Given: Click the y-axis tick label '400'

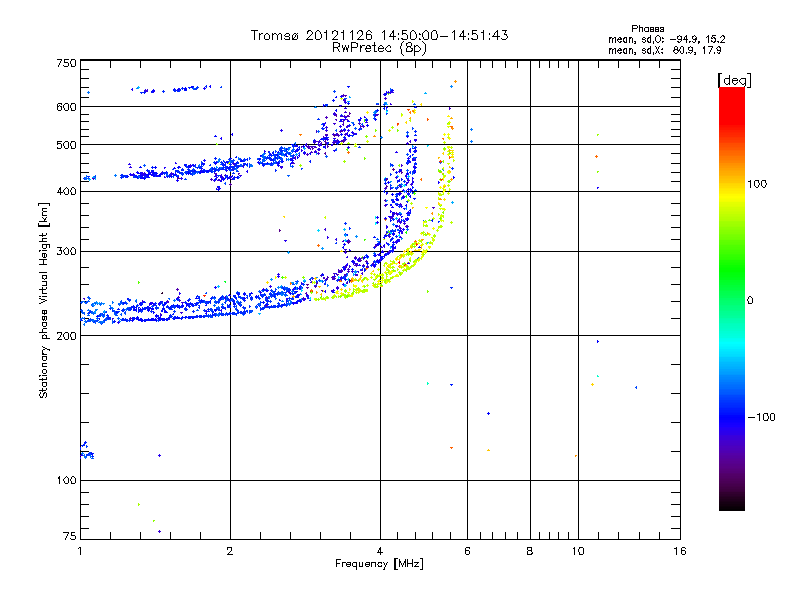Looking at the screenshot, I should pyautogui.click(x=66, y=191).
